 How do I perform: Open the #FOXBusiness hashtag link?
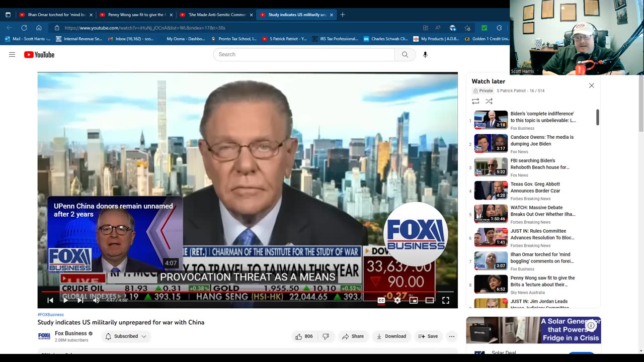pos(50,315)
